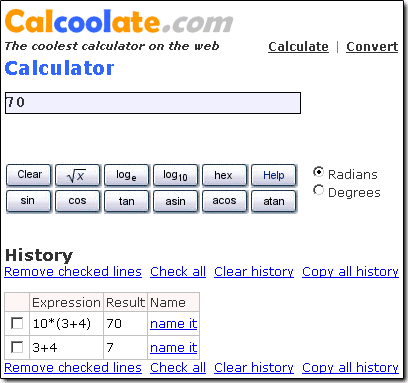
Task: Select the Degrees radio button
Action: (x=318, y=190)
